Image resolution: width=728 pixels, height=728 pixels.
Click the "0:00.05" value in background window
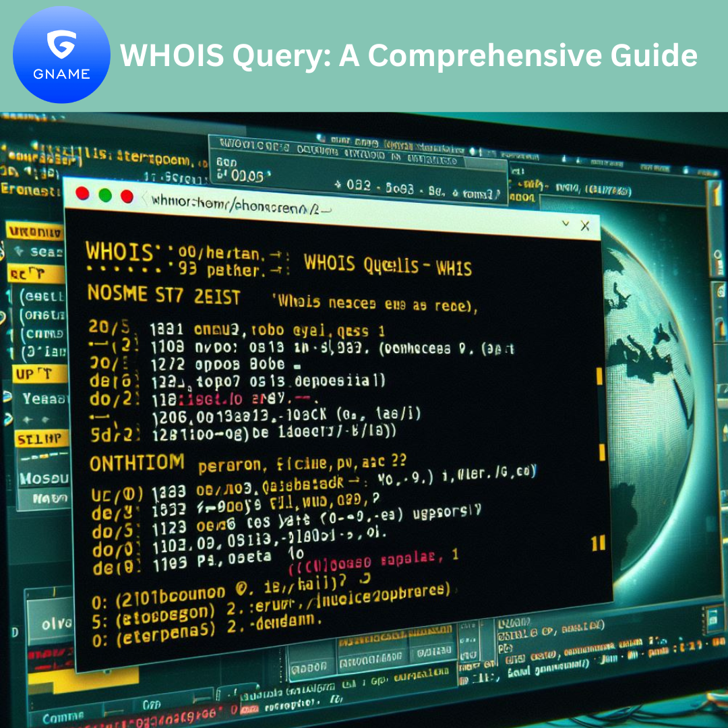point(244,177)
